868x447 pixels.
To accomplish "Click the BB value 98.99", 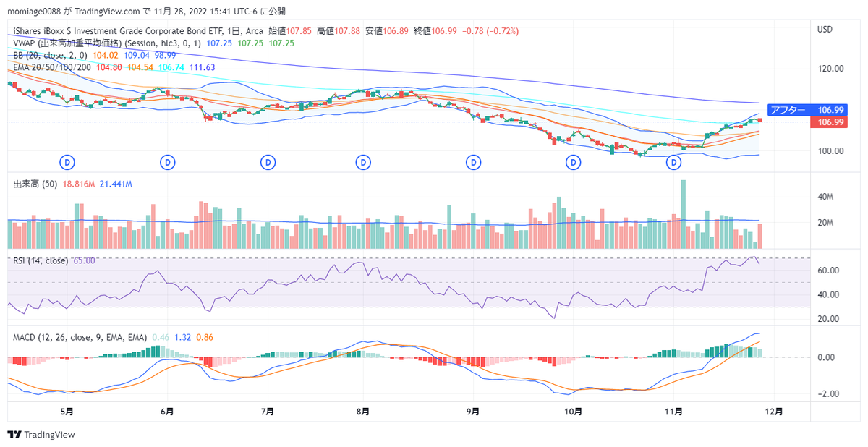I will (166, 55).
